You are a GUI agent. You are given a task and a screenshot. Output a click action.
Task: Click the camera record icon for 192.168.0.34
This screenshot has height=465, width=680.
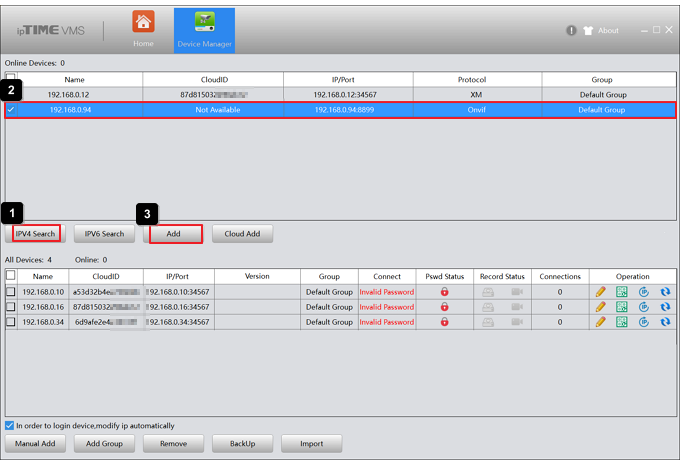click(x=517, y=322)
